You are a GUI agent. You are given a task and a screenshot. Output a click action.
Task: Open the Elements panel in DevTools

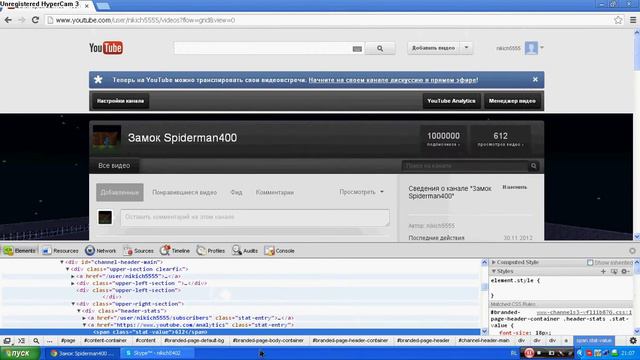pyautogui.click(x=19, y=251)
